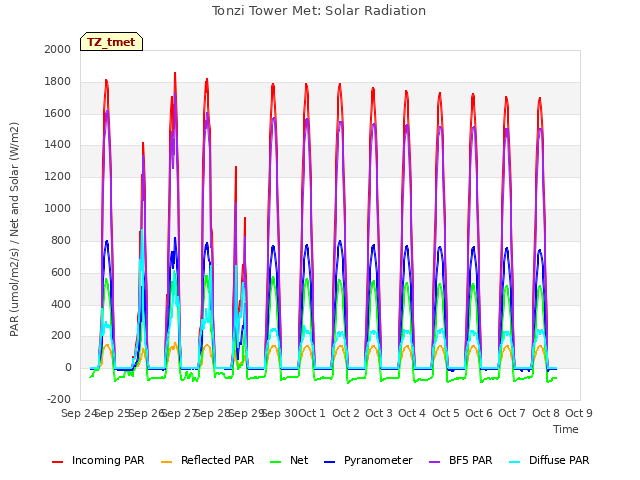Click the Oct 8 x-axis tick label

[x=546, y=413]
